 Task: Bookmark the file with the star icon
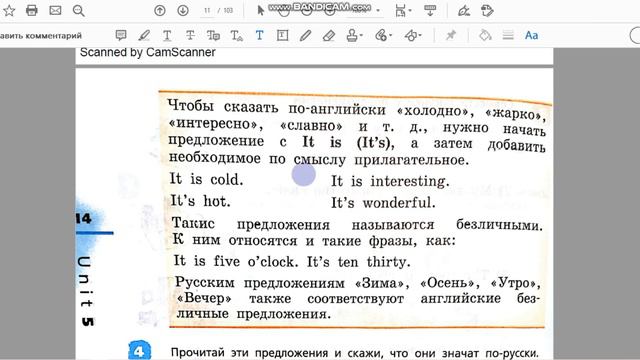[x=9, y=11]
